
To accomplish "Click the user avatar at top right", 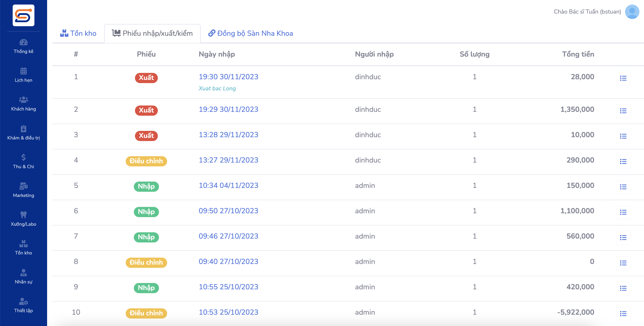I will tap(632, 12).
